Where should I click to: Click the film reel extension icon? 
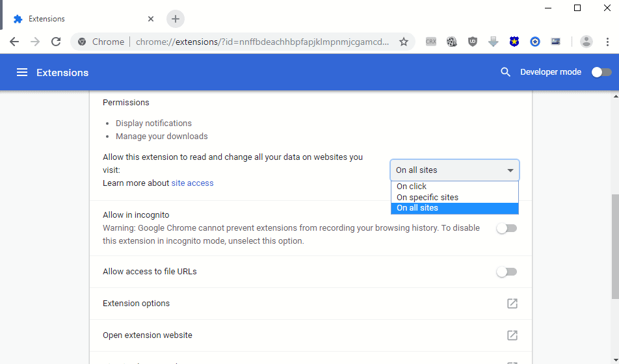pos(452,42)
